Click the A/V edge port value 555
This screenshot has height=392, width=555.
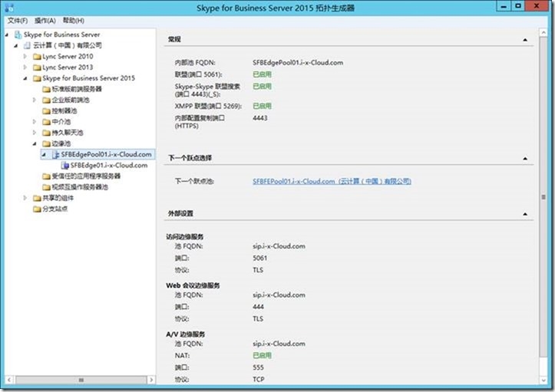pos(258,367)
